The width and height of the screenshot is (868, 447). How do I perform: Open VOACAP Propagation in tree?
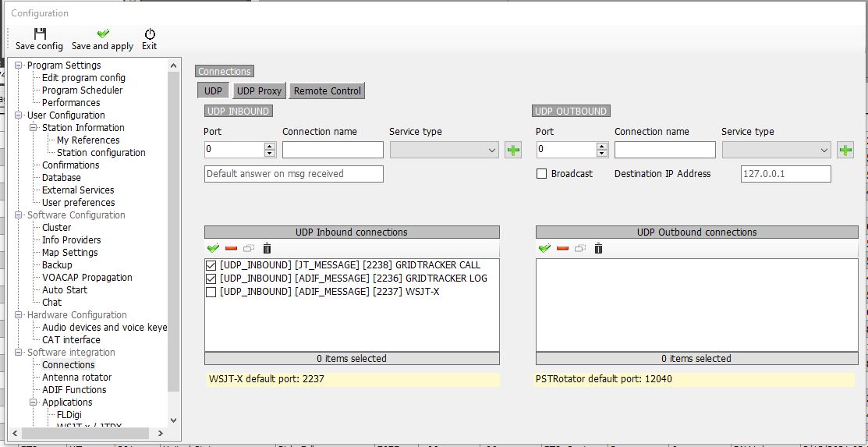click(87, 278)
